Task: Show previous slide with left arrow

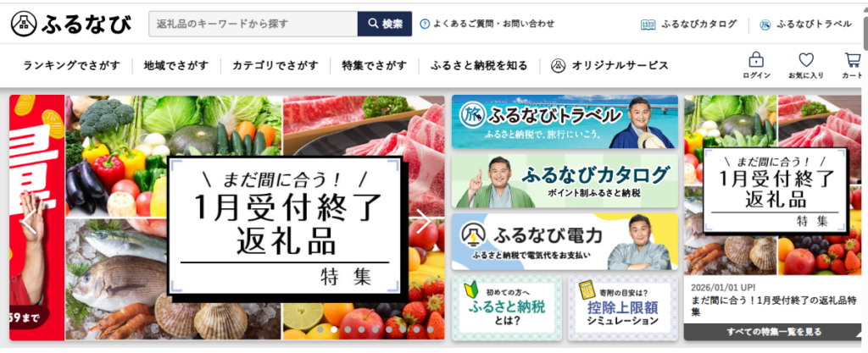Action: pos(29,221)
